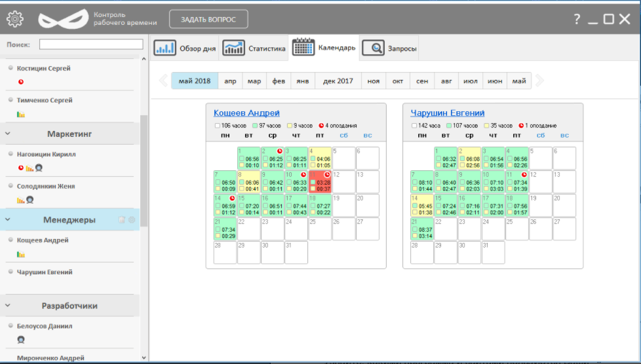Click webcam icon under Солодянкин Женя

[30, 200]
